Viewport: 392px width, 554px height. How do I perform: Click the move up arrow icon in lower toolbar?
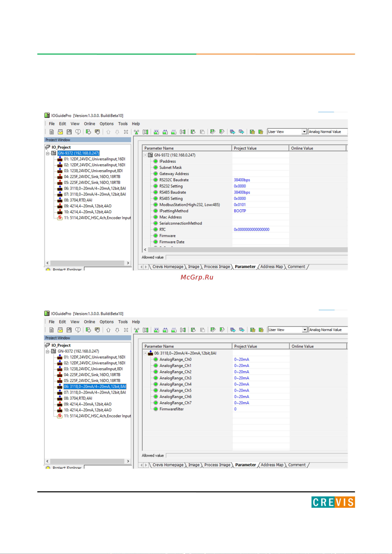click(x=108, y=330)
